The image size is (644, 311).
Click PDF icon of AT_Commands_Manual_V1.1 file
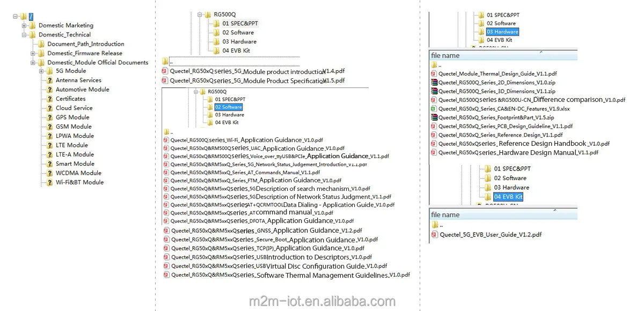[x=166, y=173]
